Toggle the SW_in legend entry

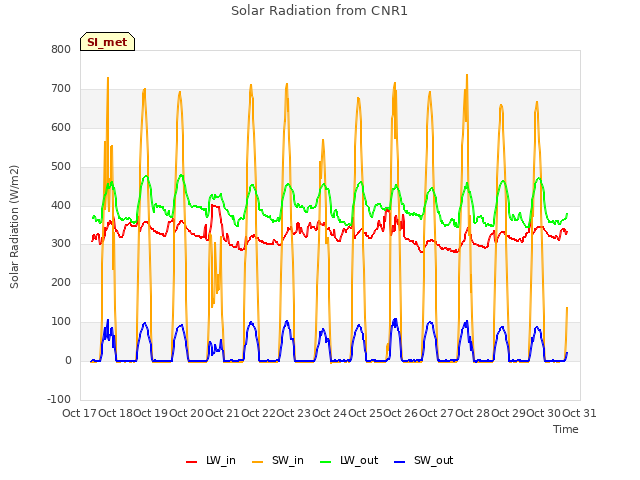278,460
